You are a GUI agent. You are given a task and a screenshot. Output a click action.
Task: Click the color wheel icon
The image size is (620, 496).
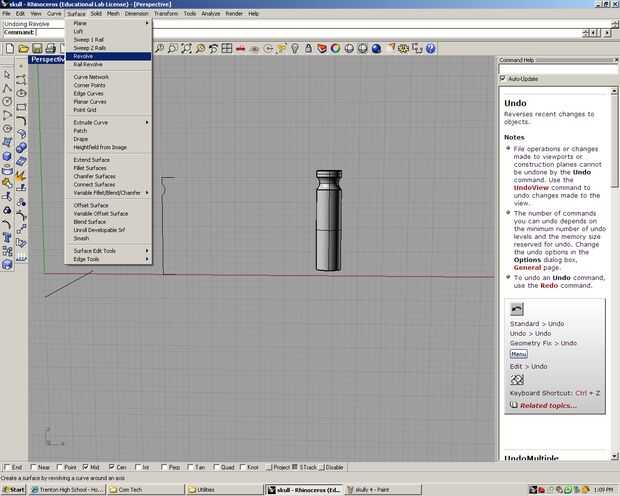[336, 49]
